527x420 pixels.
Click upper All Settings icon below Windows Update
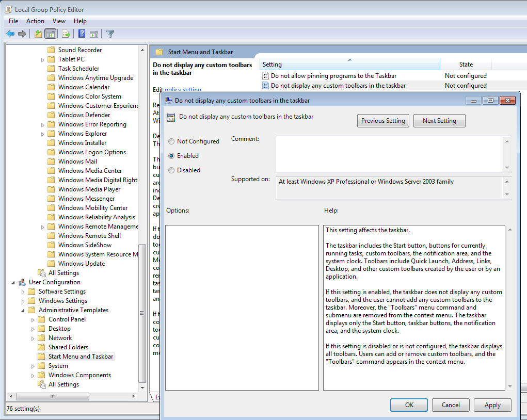tap(42, 273)
